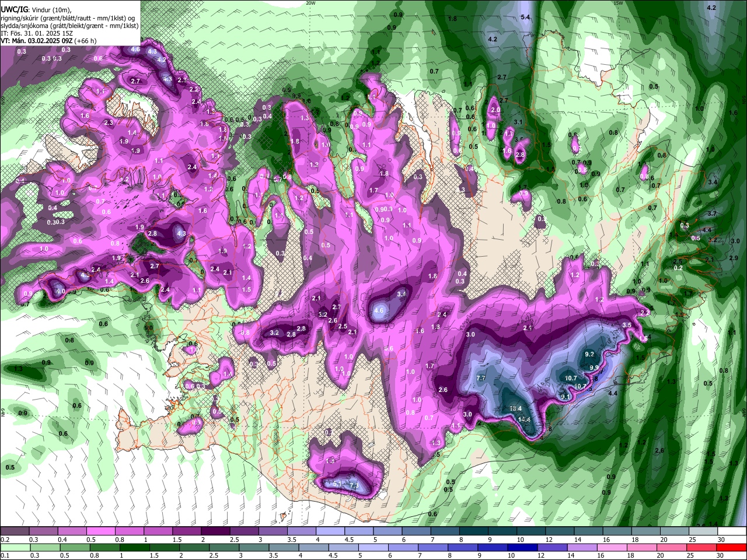This screenshot has height=560, width=747.
Task: Click the 'slydda/snjókoma' legend description line
Action: (69, 26)
